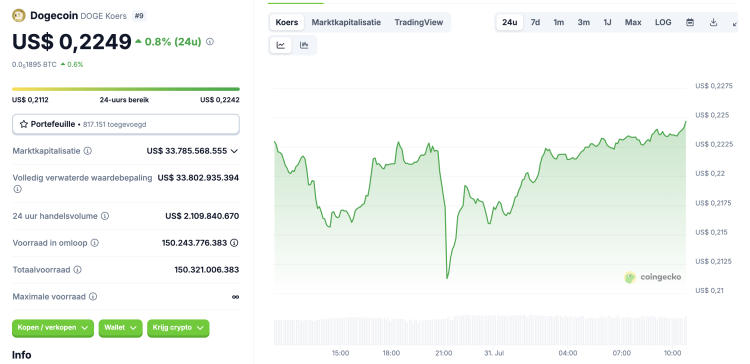Click the US$ 2.109.840.670 volume value

(x=202, y=216)
